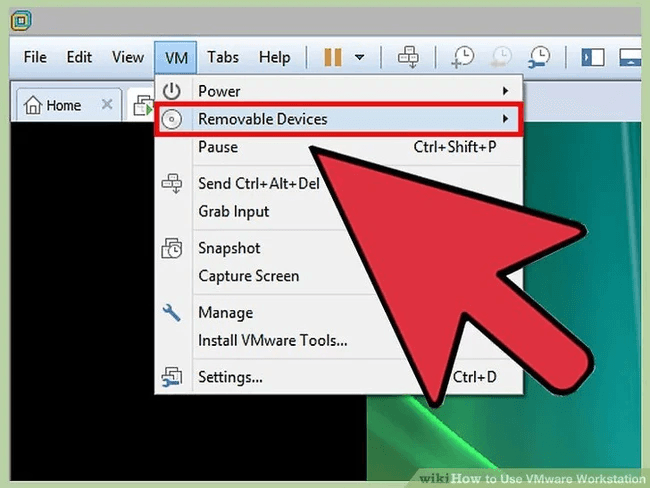Open the File menu
650x488 pixels.
(35, 57)
